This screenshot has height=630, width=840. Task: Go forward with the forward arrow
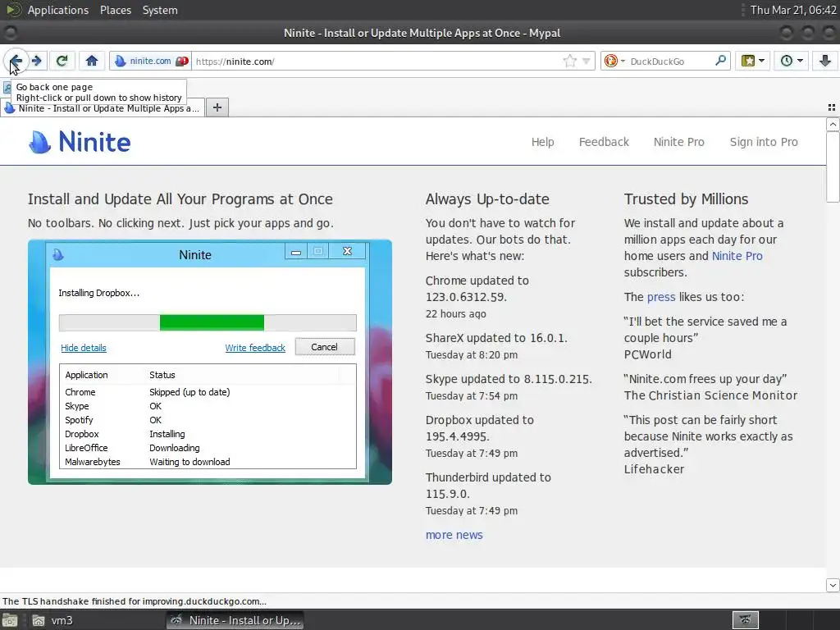[x=36, y=61]
